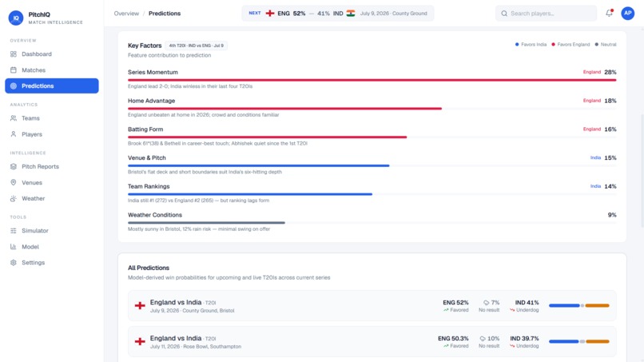Open Venues in sidebar
Image resolution: width=644 pixels, height=362 pixels.
[x=52, y=182]
